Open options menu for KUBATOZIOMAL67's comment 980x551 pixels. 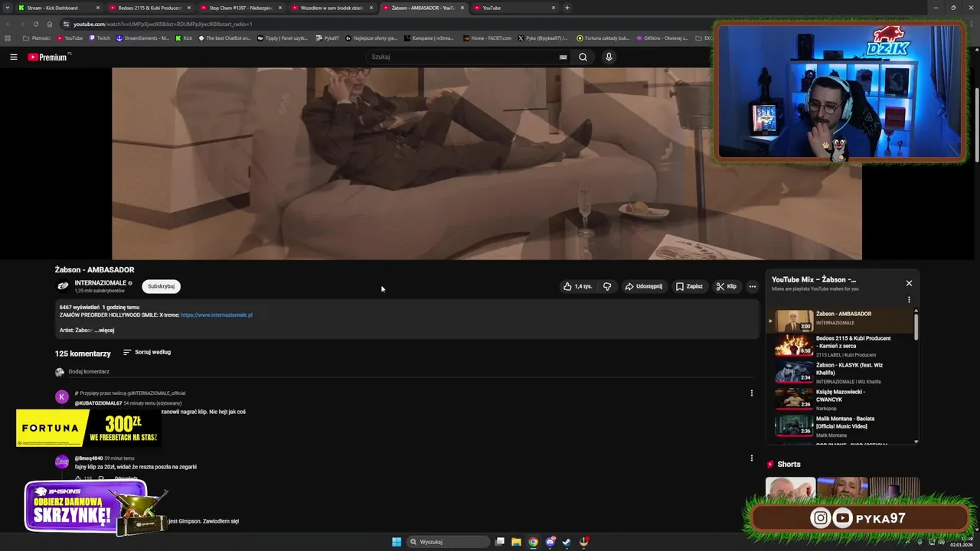click(x=751, y=393)
